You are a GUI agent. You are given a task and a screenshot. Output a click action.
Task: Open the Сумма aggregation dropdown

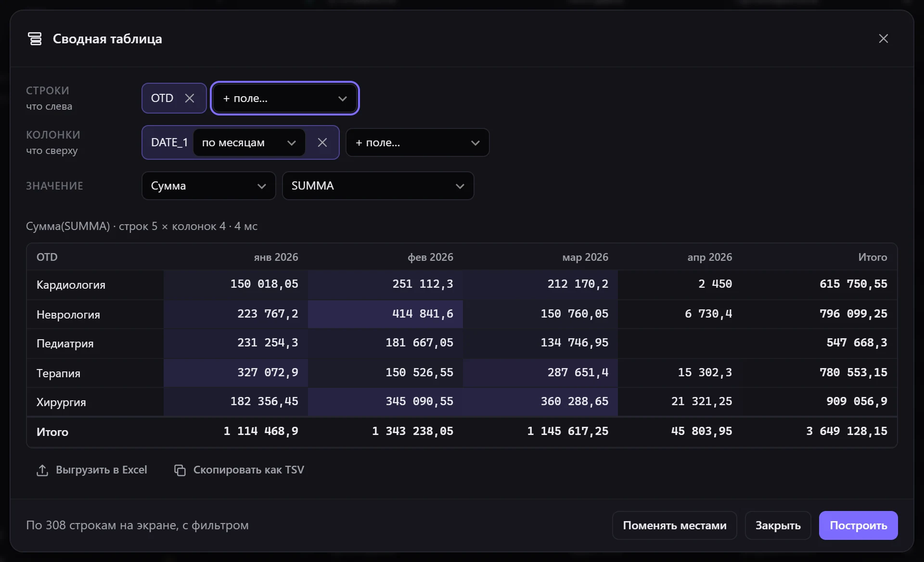click(208, 186)
